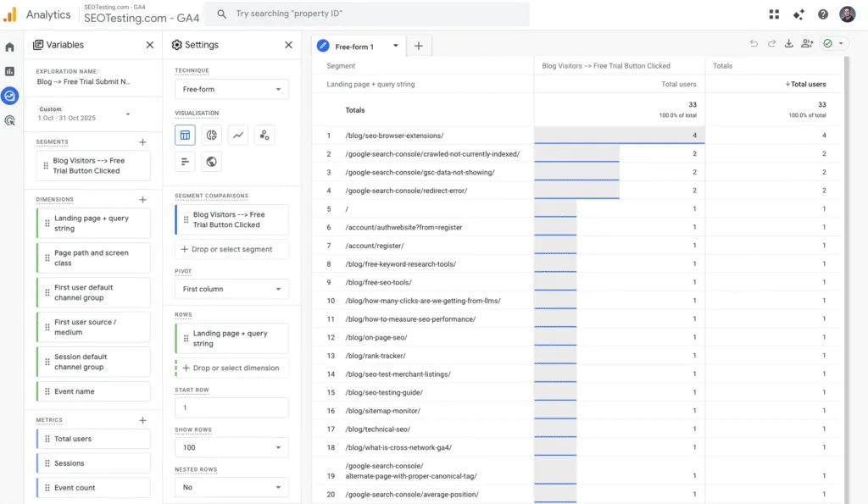Undo the last exploration change
The height and width of the screenshot is (504, 868).
pyautogui.click(x=754, y=46)
